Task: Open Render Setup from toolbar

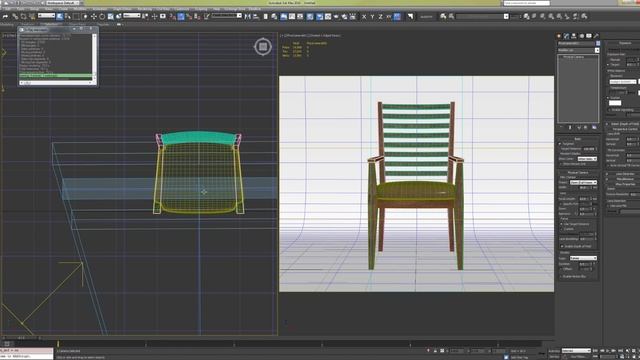Action: [319, 16]
